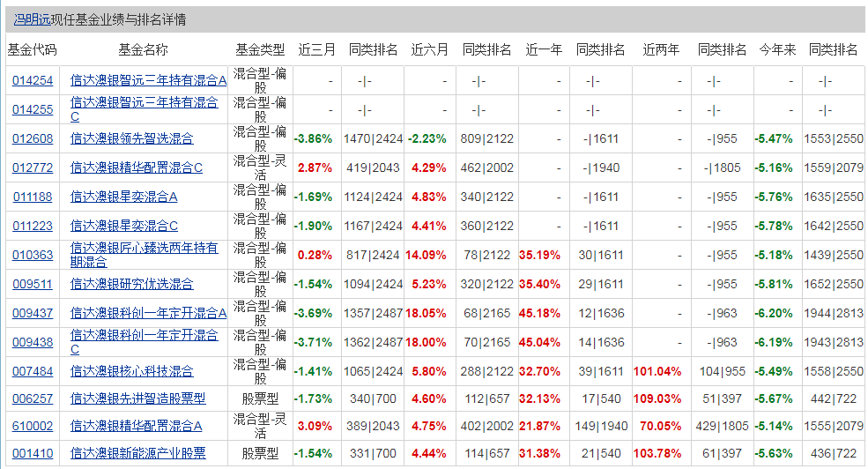Click 信达澳银研究优选混合 fund name
Screen dimensions: 868x469
point(131,285)
